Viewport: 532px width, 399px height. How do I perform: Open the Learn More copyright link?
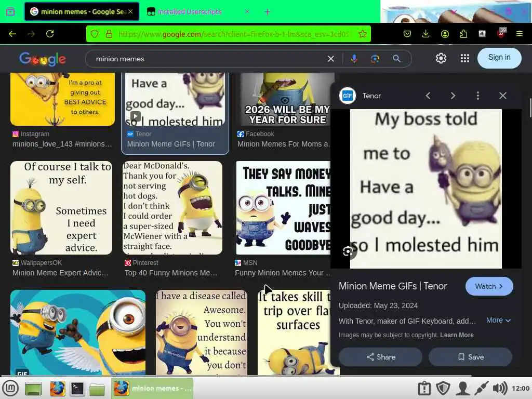tap(457, 335)
